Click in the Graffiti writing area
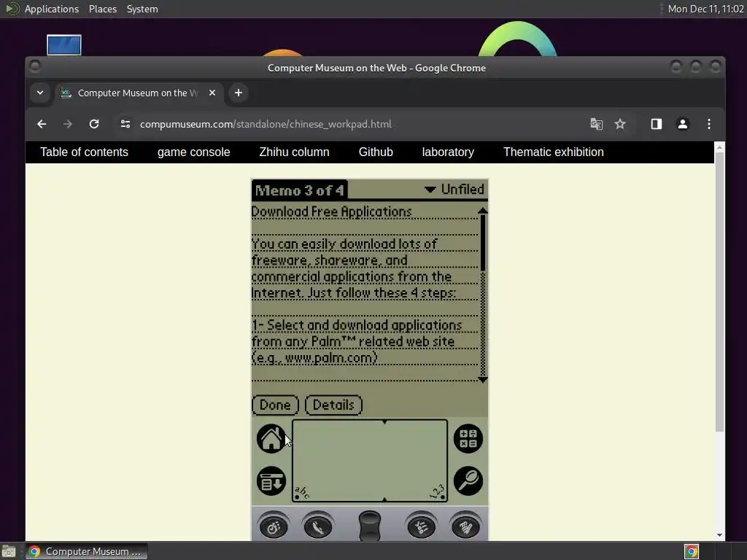 [370, 461]
